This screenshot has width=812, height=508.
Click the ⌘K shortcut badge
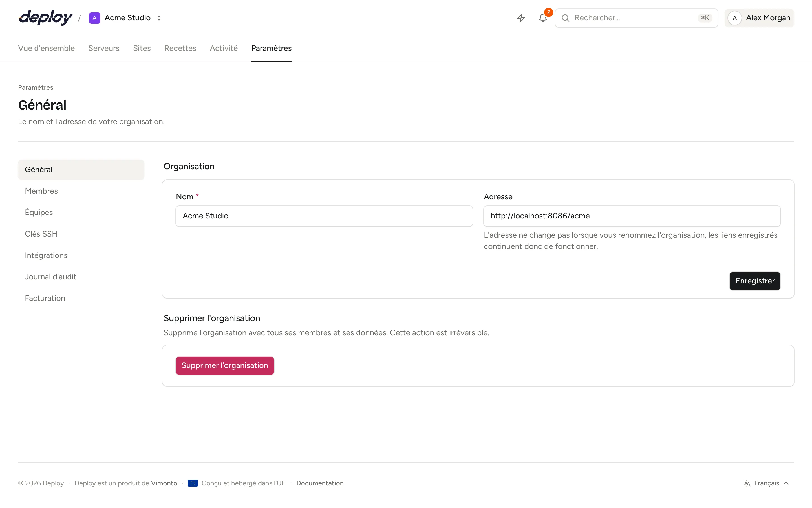705,18
